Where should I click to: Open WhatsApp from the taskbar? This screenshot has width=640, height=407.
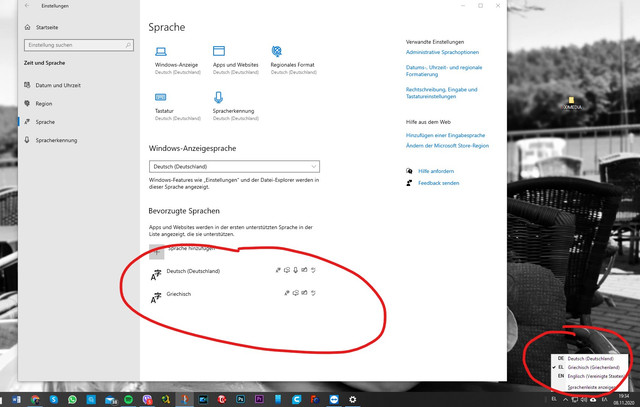pyautogui.click(x=72, y=400)
